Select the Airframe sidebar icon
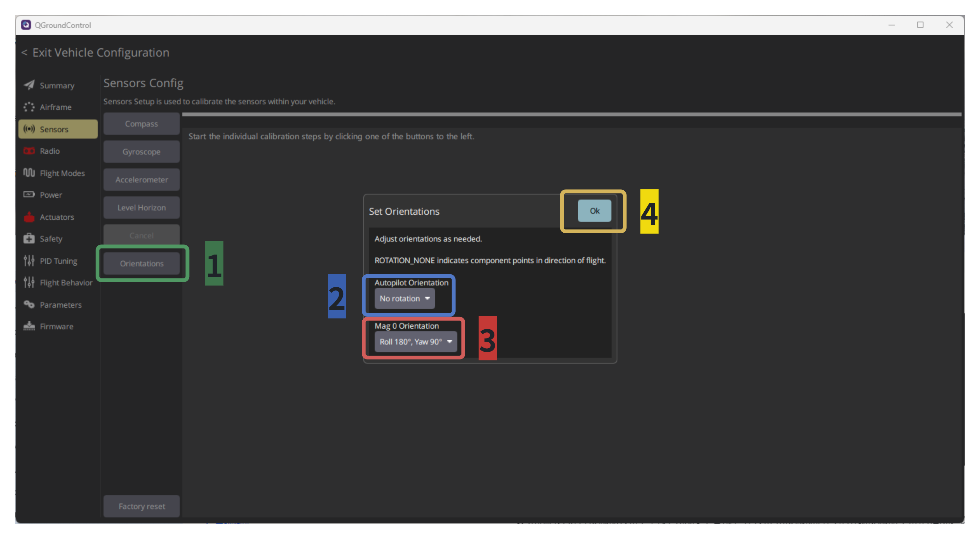This screenshot has height=539, width=980. pyautogui.click(x=29, y=107)
